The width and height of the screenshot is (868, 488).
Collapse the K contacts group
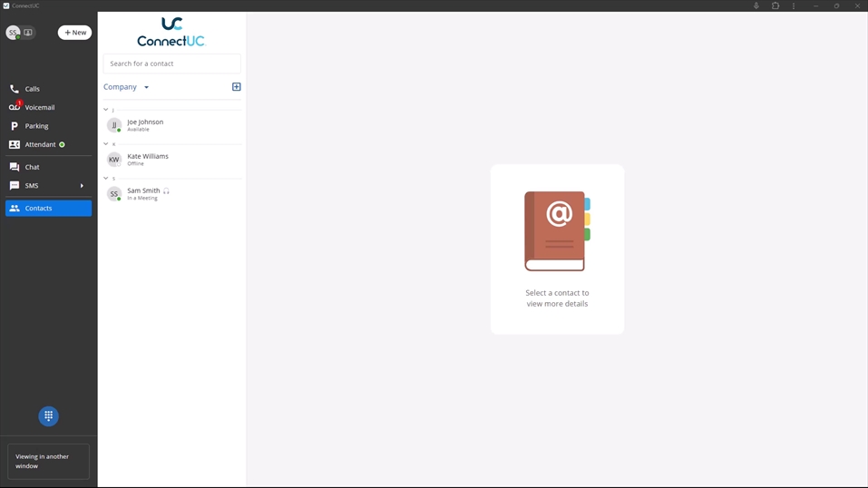coord(106,144)
